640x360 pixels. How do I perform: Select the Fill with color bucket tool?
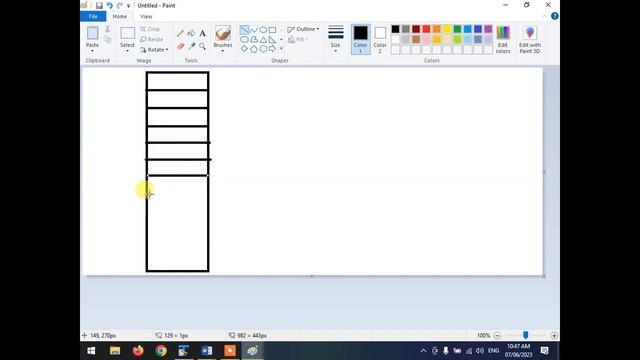coord(191,33)
